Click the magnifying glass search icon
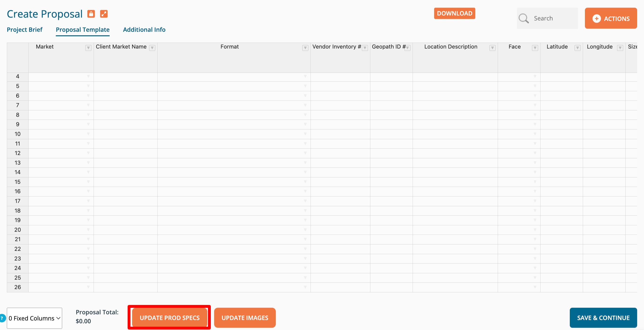Image resolution: width=644 pixels, height=330 pixels. (x=523, y=18)
